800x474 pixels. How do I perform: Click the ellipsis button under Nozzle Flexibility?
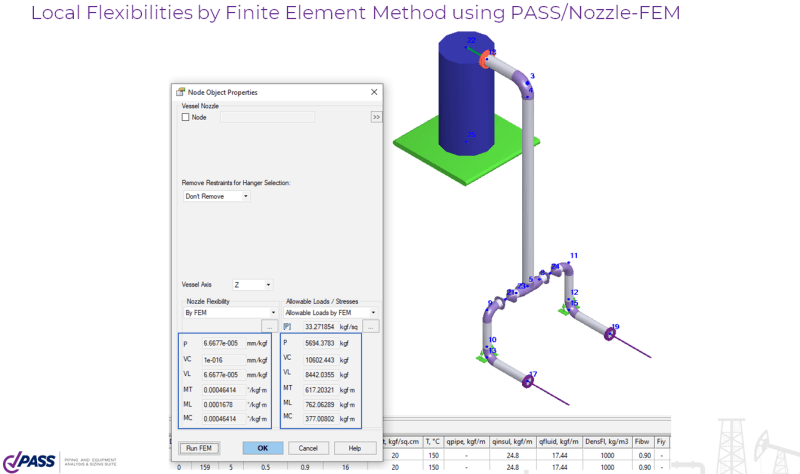tap(269, 326)
